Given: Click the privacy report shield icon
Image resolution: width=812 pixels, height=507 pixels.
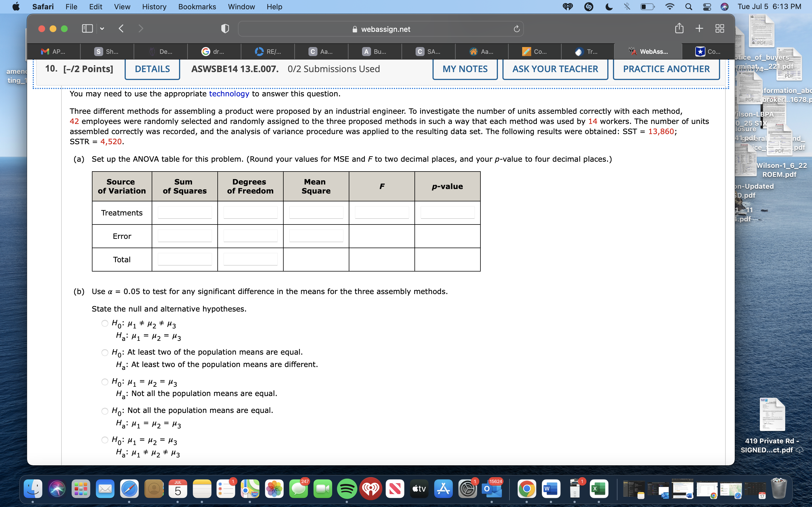Looking at the screenshot, I should click(225, 28).
